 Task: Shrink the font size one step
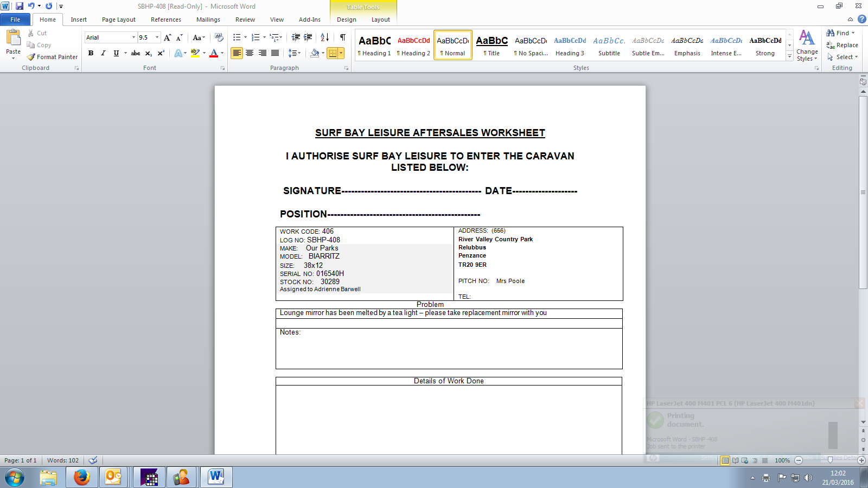tap(179, 37)
